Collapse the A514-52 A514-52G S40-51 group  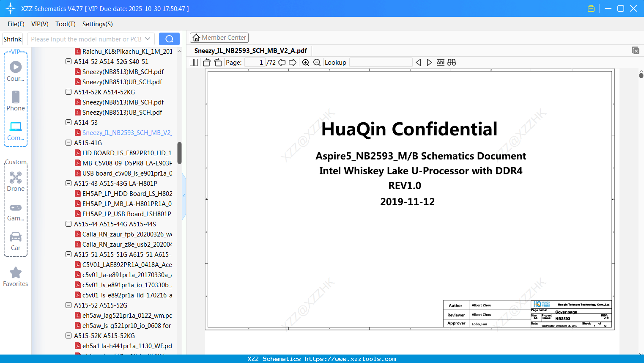click(x=69, y=61)
